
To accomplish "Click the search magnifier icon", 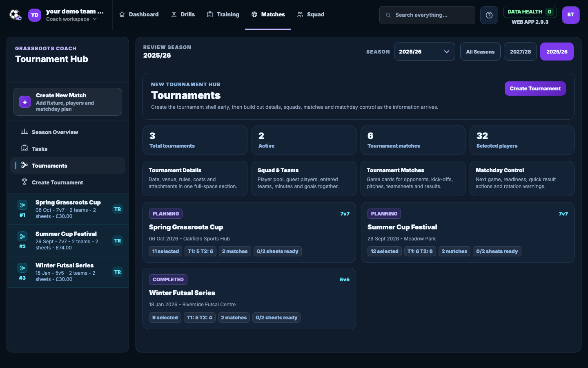I will pos(388,15).
